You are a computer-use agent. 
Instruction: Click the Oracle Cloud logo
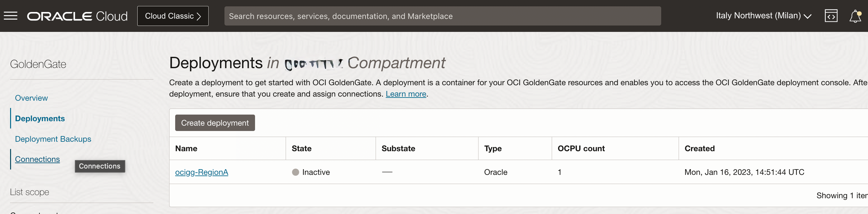click(77, 16)
